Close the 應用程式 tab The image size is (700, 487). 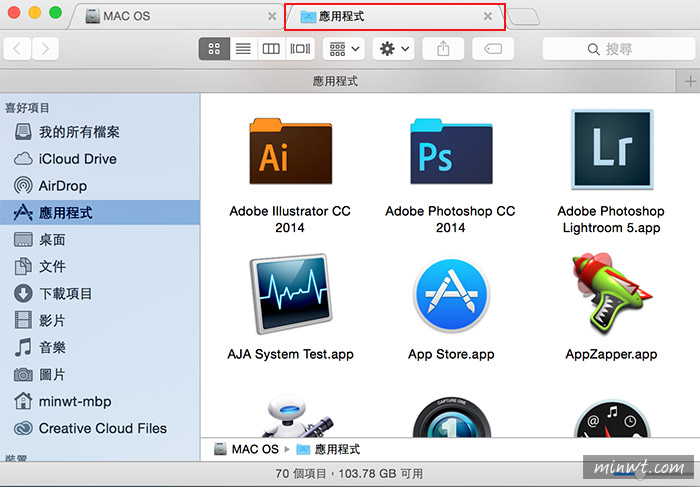point(488,17)
